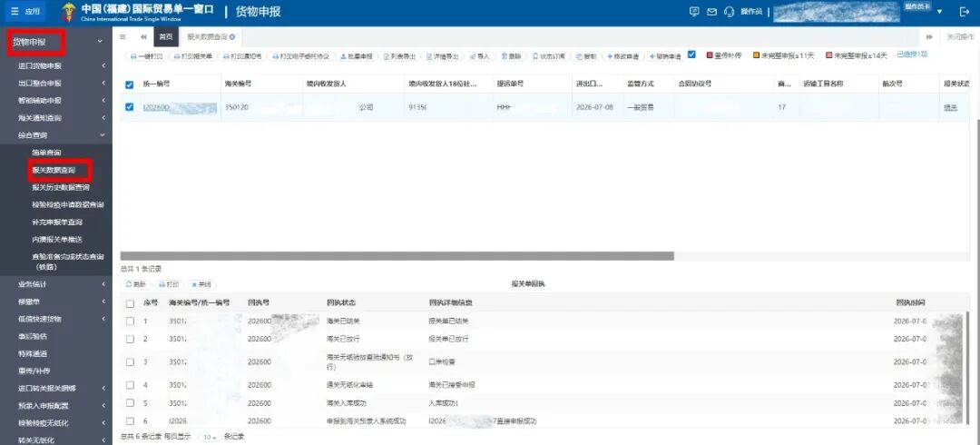
Task: Click 修改申请 toolbar button
Action: [623, 56]
